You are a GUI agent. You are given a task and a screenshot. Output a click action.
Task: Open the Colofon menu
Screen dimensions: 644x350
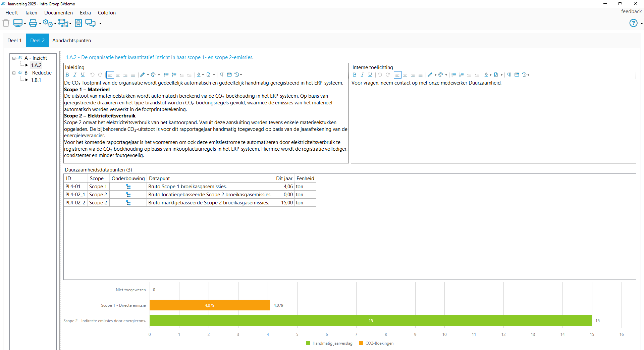tap(107, 13)
